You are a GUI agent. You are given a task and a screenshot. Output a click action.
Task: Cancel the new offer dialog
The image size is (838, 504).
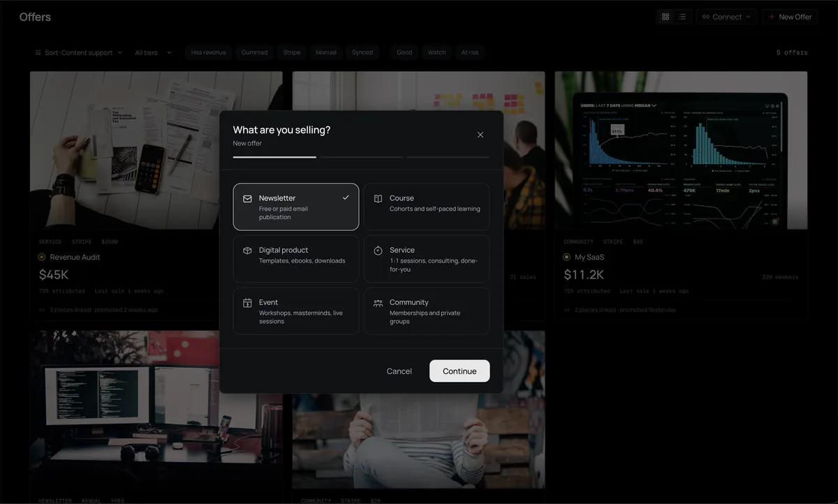click(x=399, y=371)
